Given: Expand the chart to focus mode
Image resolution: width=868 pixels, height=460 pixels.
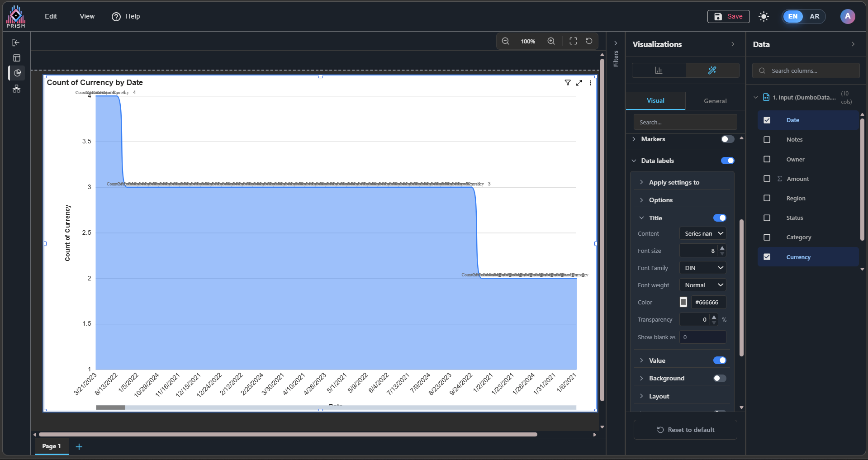Looking at the screenshot, I should 579,83.
